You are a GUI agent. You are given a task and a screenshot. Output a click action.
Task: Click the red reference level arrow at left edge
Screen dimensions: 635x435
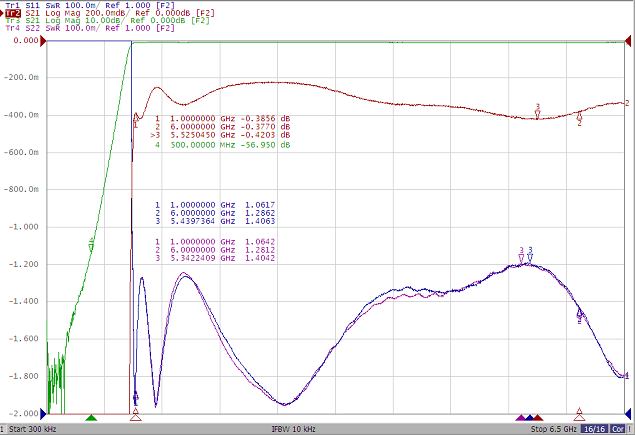(43, 41)
